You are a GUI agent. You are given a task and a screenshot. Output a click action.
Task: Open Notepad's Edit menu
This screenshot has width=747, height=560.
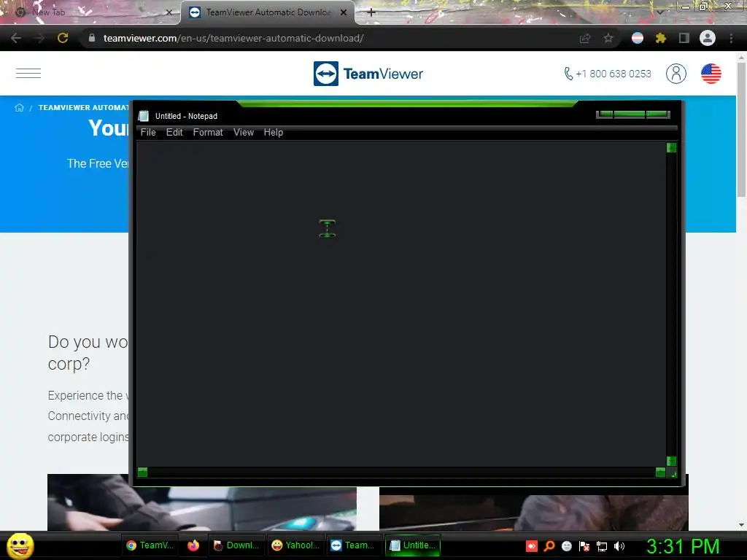[174, 133]
